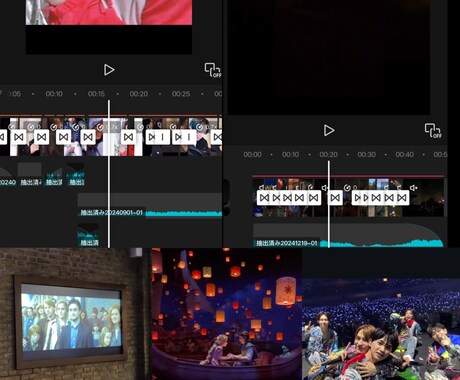Toggle speaker icon beside right editor playhead
The width and height of the screenshot is (460, 380).
[x=324, y=188]
